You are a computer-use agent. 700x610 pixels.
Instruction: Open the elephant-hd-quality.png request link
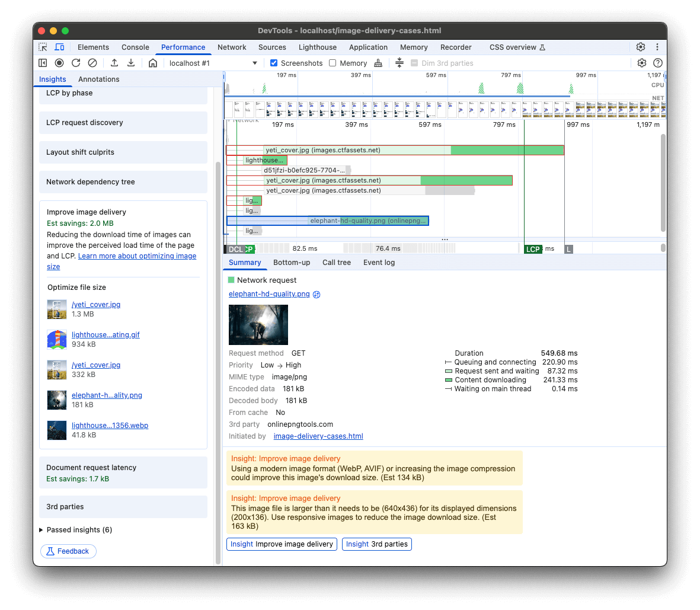269,294
